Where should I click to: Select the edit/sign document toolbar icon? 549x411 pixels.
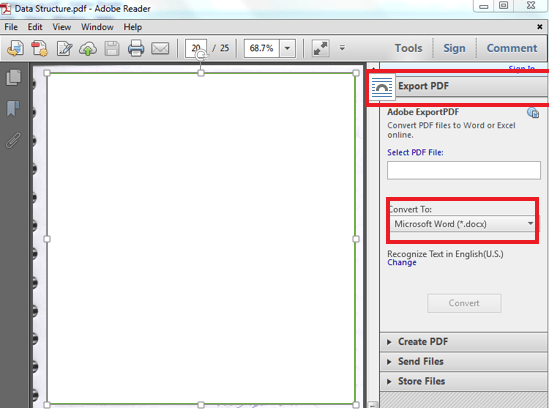(x=64, y=49)
